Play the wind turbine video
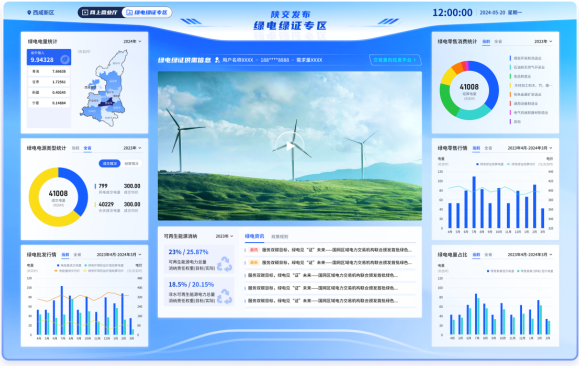This screenshot has width=579, height=366. click(290, 146)
